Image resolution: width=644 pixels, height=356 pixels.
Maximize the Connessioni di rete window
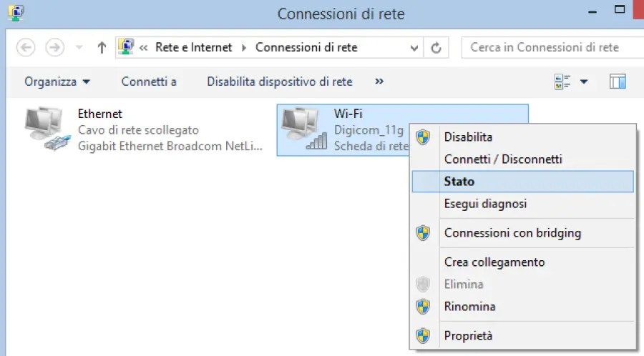pyautogui.click(x=620, y=9)
